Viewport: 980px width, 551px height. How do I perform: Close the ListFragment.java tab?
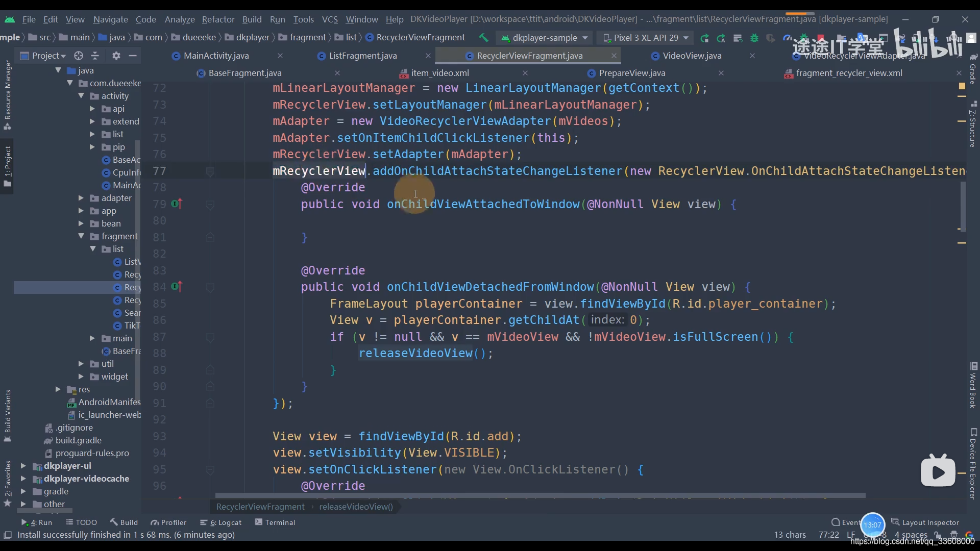pyautogui.click(x=428, y=56)
